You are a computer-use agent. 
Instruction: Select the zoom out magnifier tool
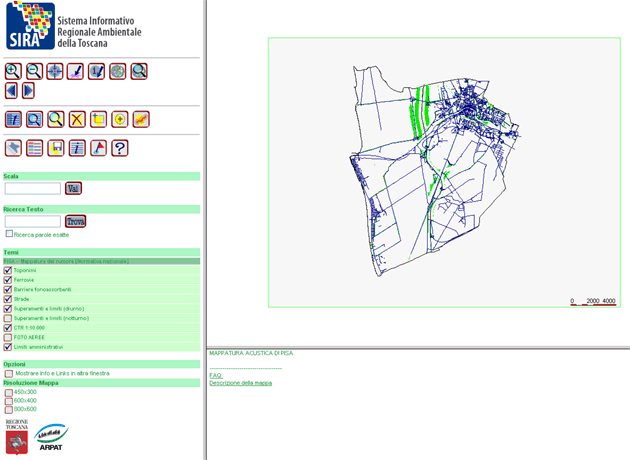34,71
